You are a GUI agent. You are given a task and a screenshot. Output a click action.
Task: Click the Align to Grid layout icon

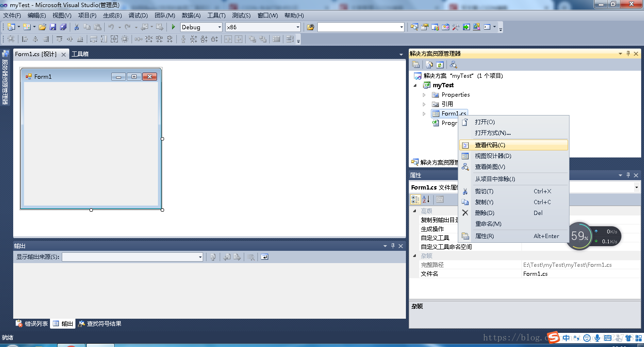pos(11,39)
